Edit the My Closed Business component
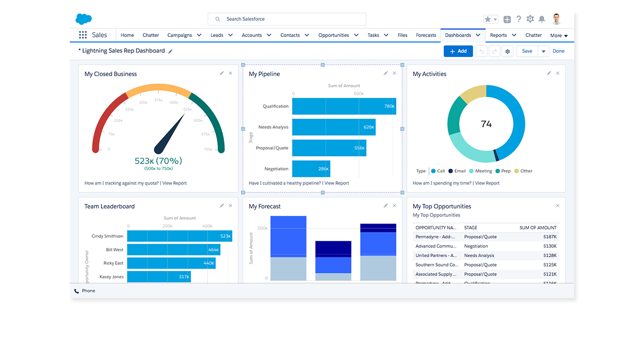This screenshot has width=644, height=343. pyautogui.click(x=222, y=73)
